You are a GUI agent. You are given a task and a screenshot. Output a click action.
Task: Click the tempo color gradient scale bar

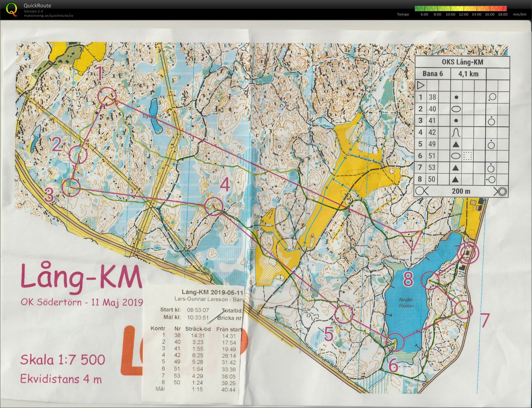(461, 9)
